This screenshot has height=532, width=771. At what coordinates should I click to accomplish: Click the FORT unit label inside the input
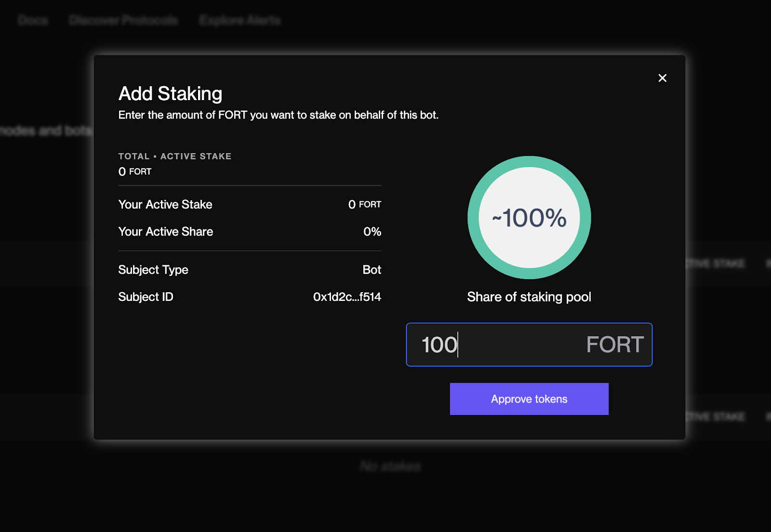614,345
